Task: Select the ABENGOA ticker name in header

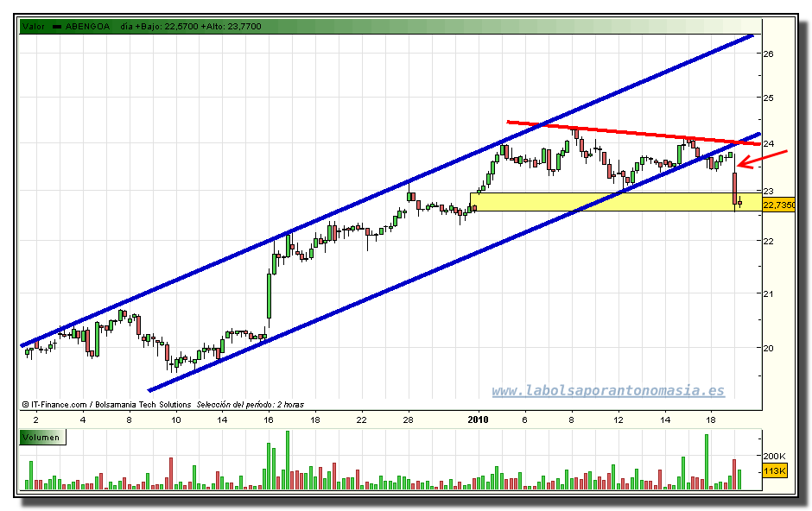Action: [87, 27]
